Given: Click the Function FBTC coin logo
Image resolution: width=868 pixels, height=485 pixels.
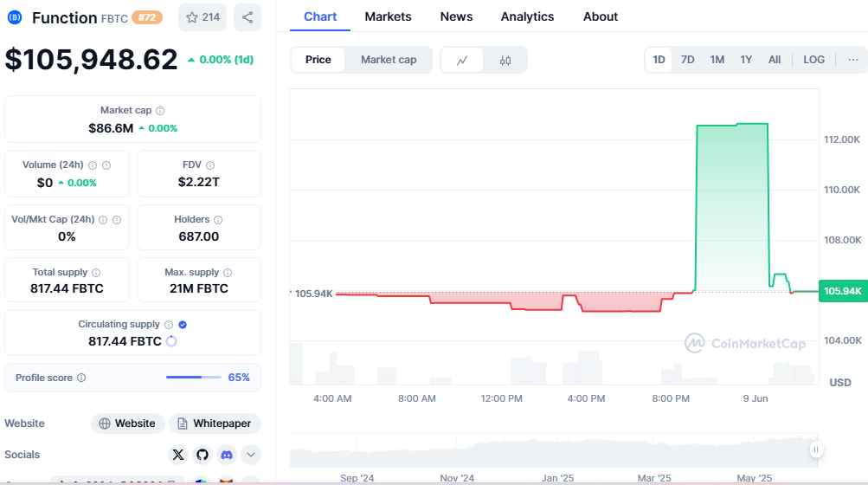Looking at the screenshot, I should [x=15, y=17].
